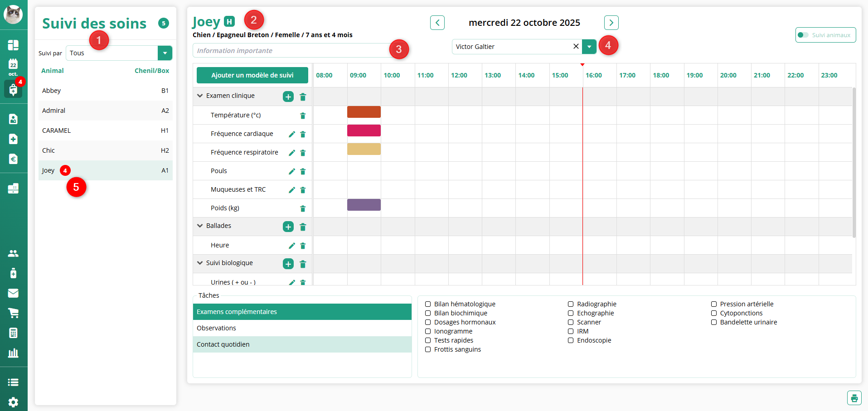The width and height of the screenshot is (868, 411).
Task: Click the printer icon at bottom right
Action: tap(854, 398)
